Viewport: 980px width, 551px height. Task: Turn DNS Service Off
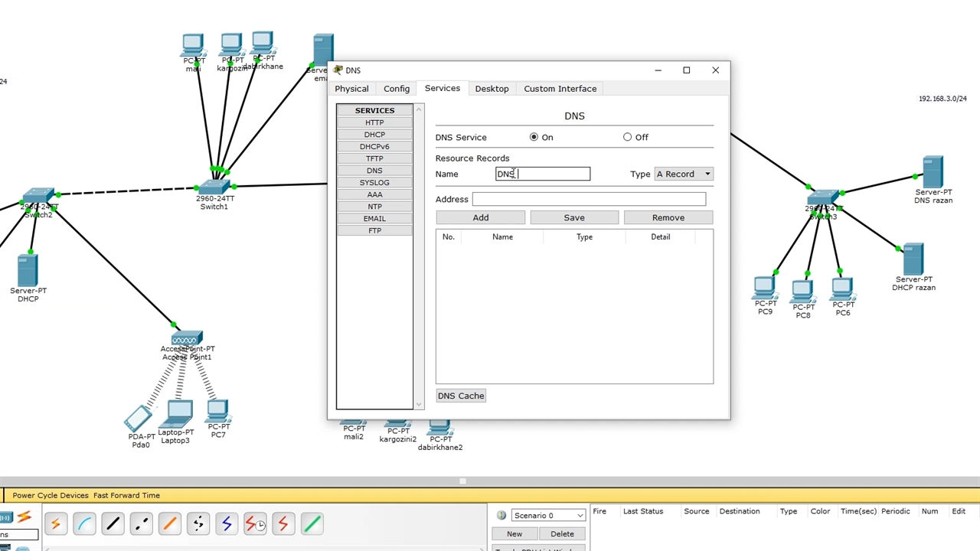[627, 137]
